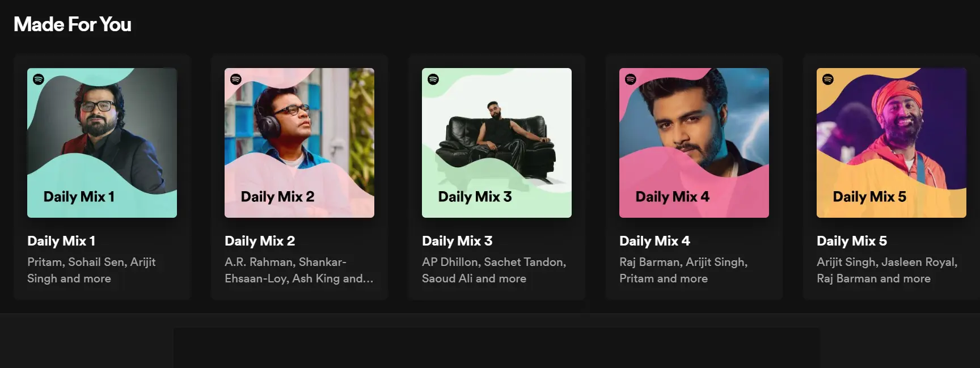Viewport: 980px width, 368px height.
Task: Click Spotify logo on Daily Mix 3 cover
Action: pos(433,79)
